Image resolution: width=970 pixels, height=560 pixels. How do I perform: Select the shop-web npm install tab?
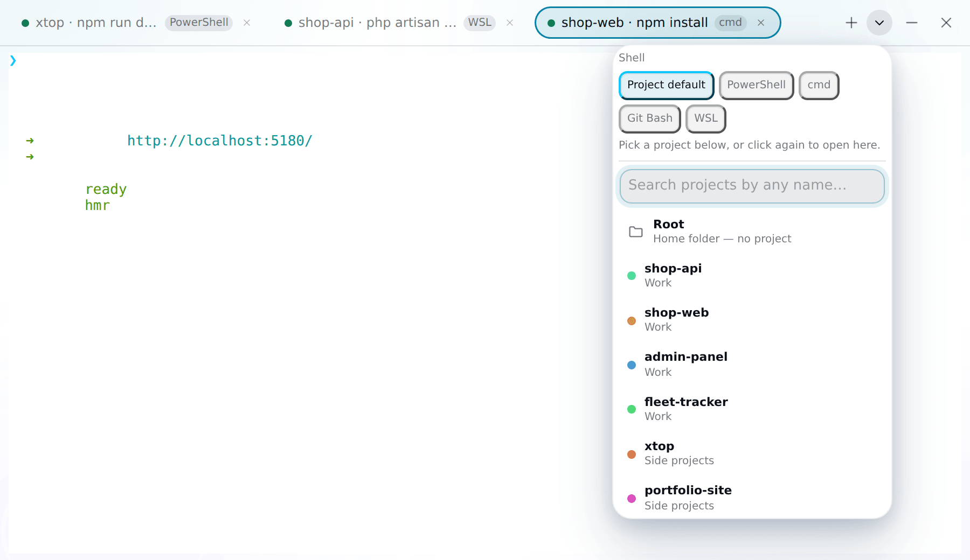pyautogui.click(x=657, y=23)
